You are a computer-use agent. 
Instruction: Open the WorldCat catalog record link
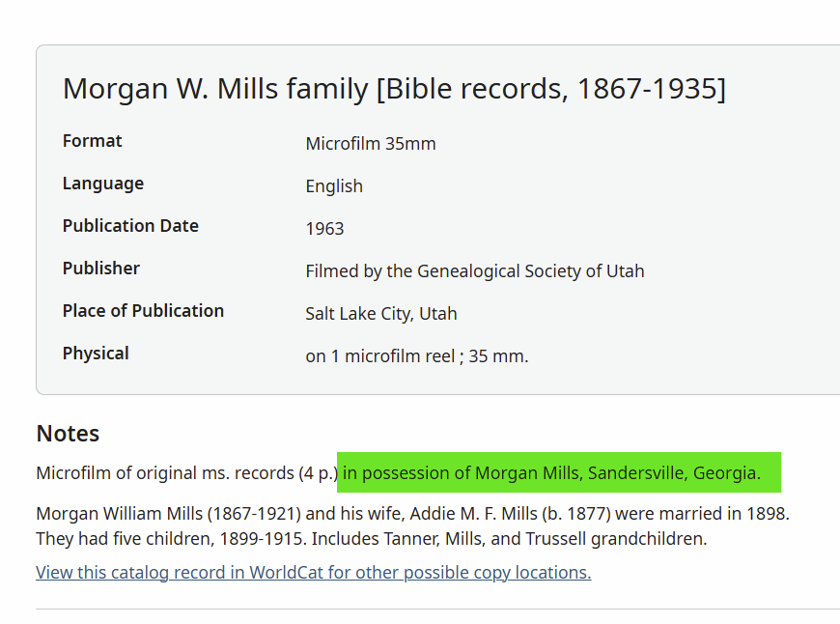(x=314, y=573)
